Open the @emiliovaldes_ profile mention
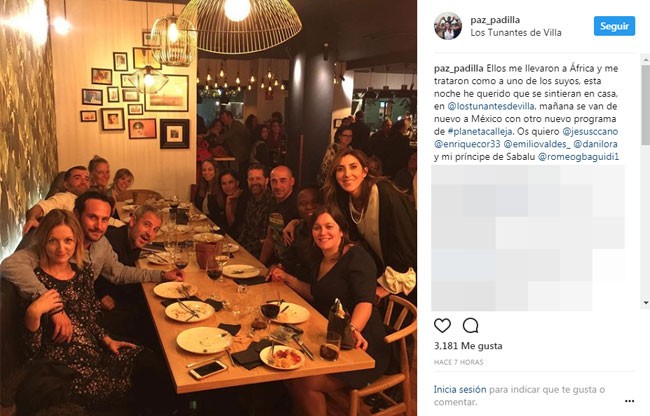Viewport: 650px width, 416px height. 537,145
